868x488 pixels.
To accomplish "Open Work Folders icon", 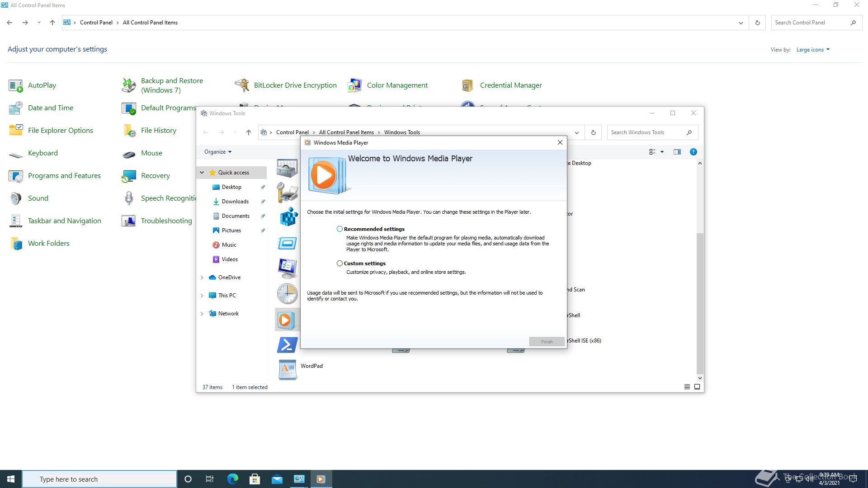I will pyautogui.click(x=16, y=244).
